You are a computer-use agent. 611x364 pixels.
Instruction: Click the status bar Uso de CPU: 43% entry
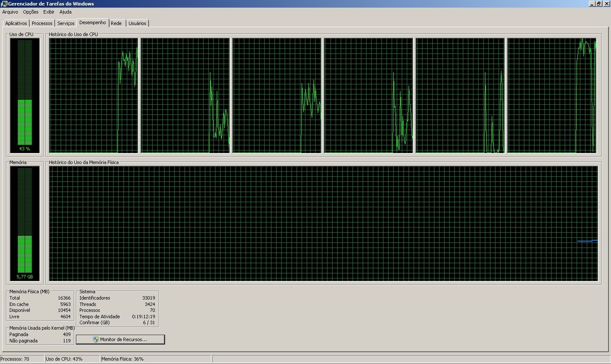[x=72, y=359]
